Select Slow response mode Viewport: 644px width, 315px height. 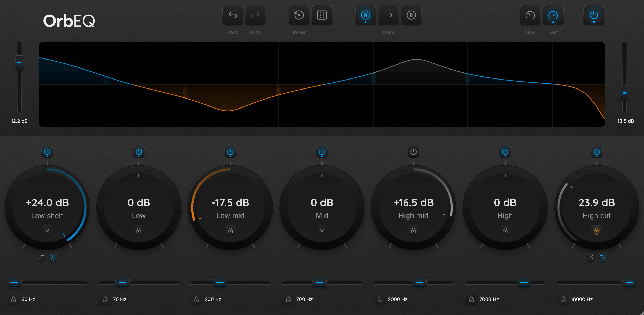coord(530,15)
